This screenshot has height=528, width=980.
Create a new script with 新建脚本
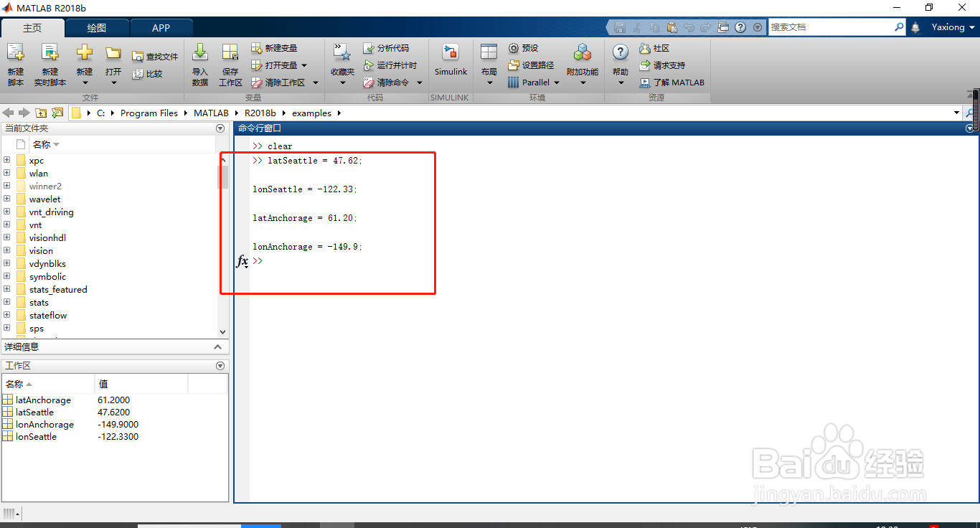tap(16, 65)
